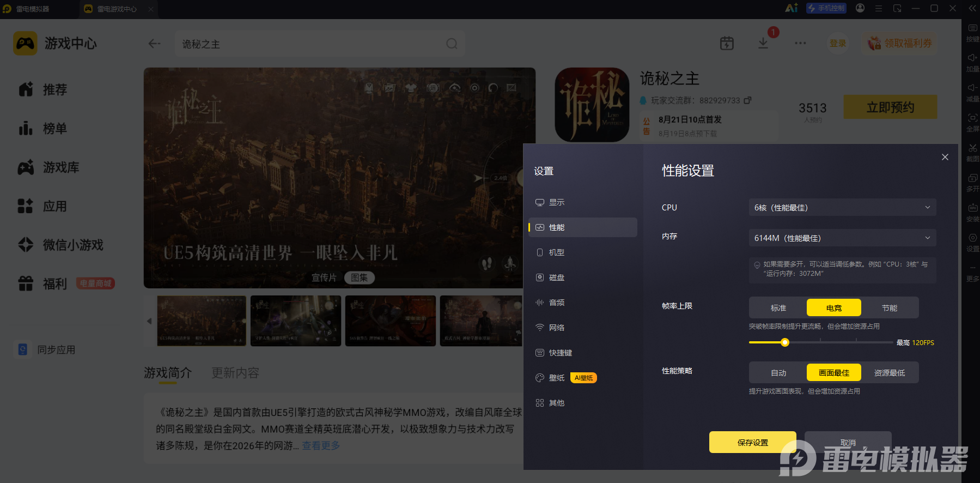
Task: Open the 游戏库 game library section
Action: pos(48,167)
